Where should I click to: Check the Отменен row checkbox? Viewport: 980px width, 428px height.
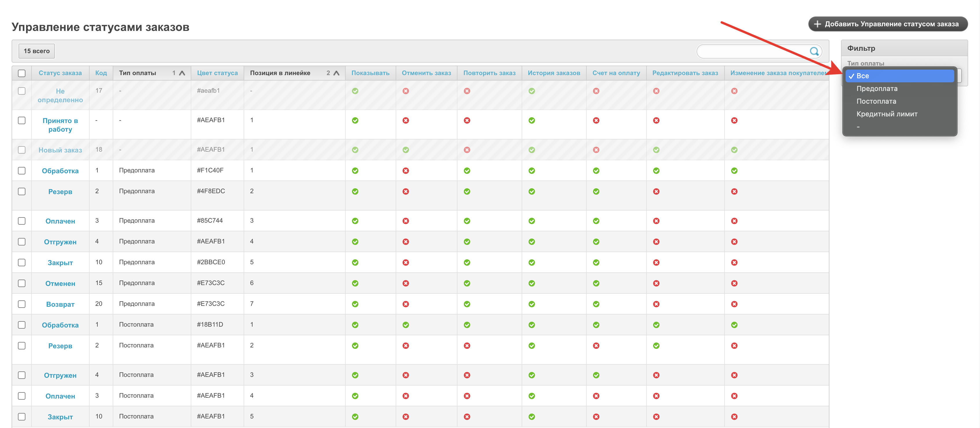22,283
